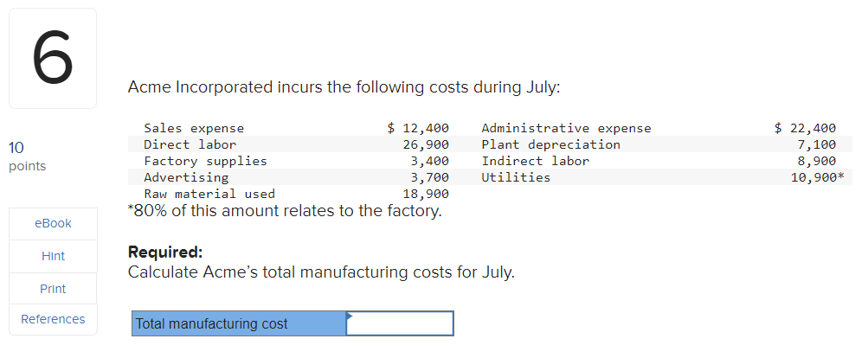
Task: Click the question number 6 box
Action: pos(53,58)
